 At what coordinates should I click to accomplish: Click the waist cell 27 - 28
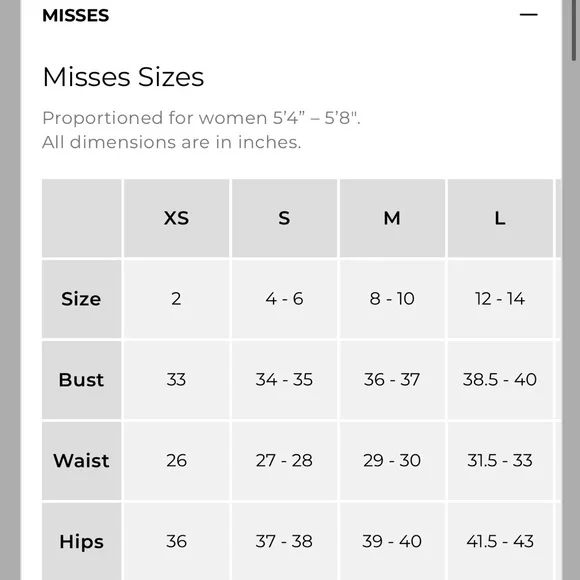tap(284, 461)
